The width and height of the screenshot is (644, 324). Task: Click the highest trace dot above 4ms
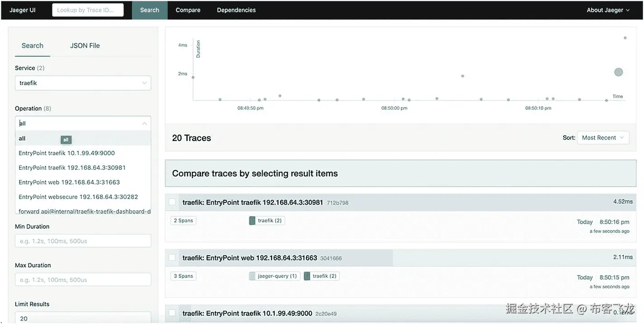(625, 38)
